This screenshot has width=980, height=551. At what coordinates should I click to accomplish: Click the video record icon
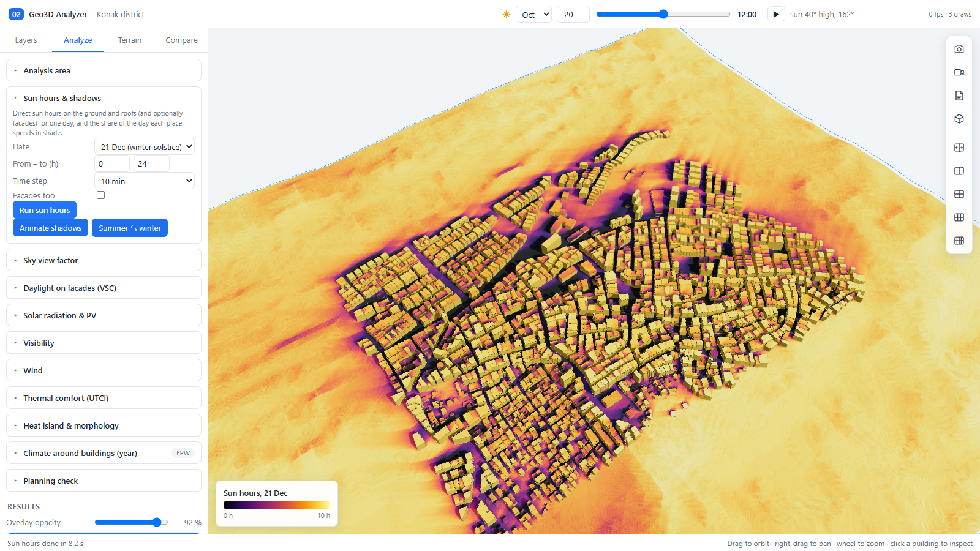959,72
